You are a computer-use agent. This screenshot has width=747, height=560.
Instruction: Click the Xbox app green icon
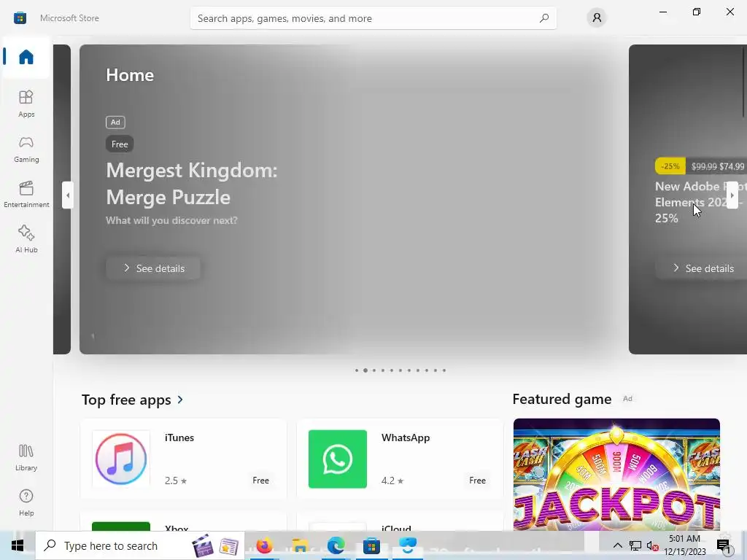click(x=121, y=526)
